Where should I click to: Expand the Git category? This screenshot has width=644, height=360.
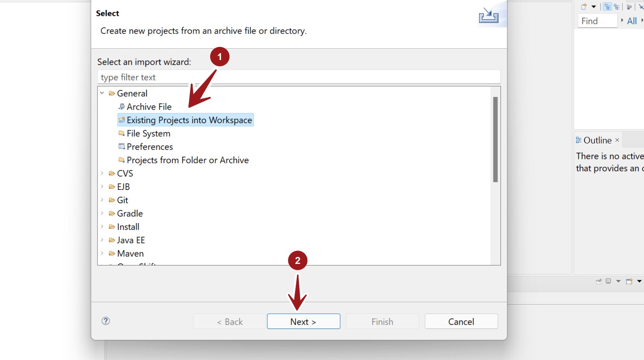coord(102,200)
